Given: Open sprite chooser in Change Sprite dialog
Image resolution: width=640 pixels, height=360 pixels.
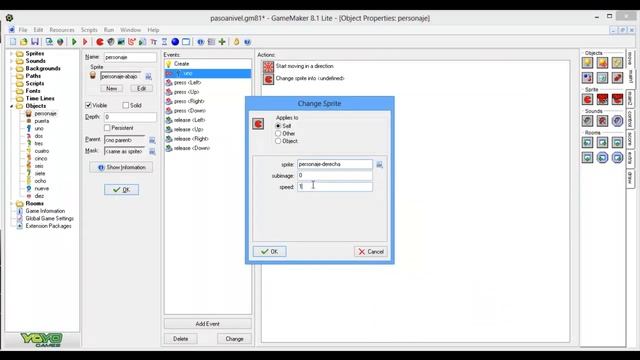Looking at the screenshot, I should click(x=380, y=164).
